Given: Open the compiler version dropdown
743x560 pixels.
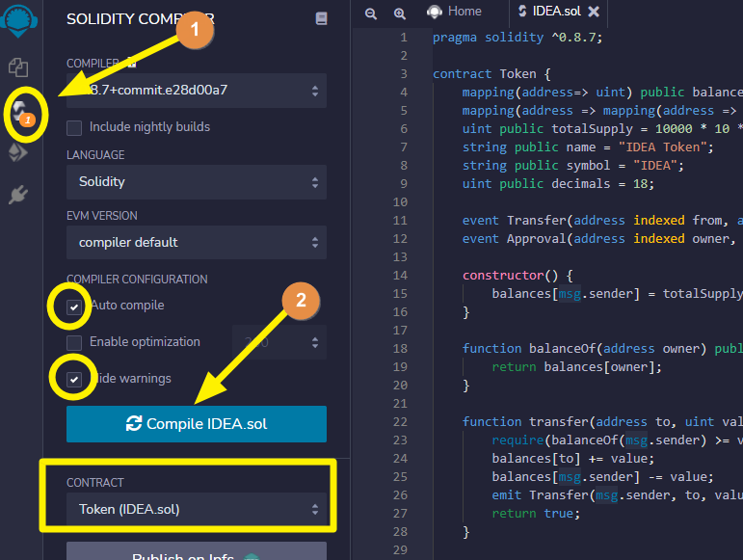Looking at the screenshot, I should [197, 91].
